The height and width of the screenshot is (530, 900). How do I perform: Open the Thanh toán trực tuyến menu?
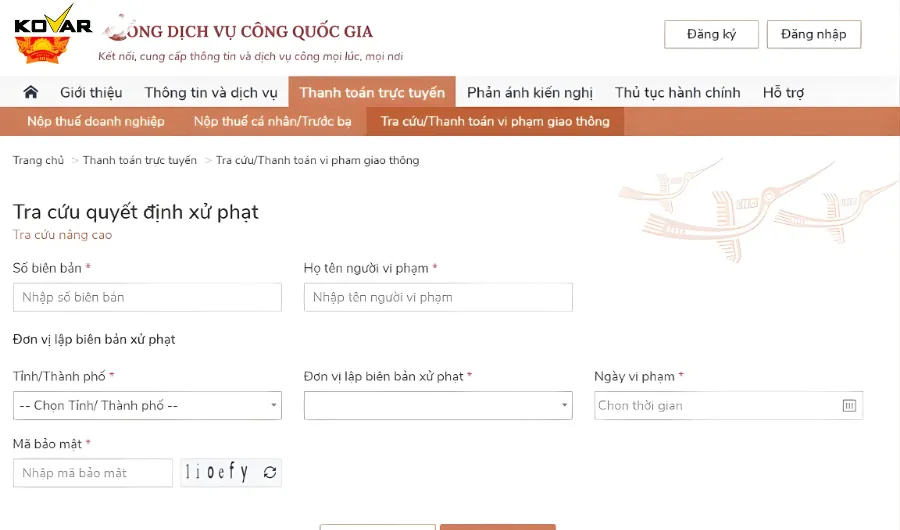tap(372, 92)
